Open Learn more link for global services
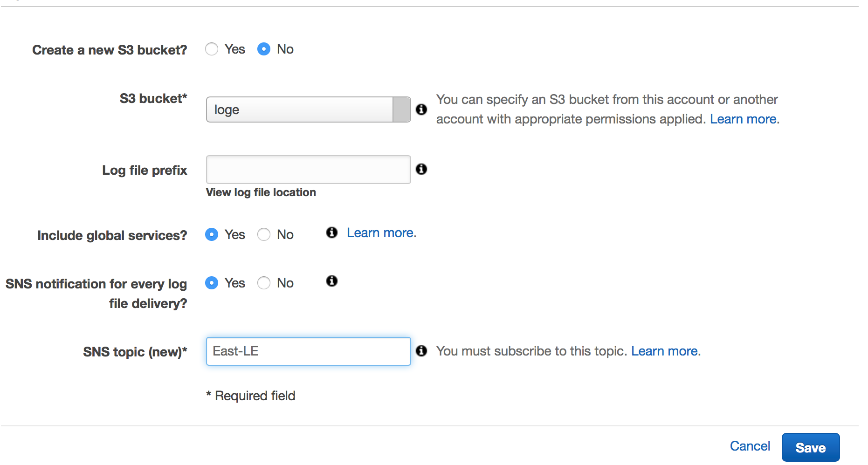This screenshot has width=868, height=465. 381,233
